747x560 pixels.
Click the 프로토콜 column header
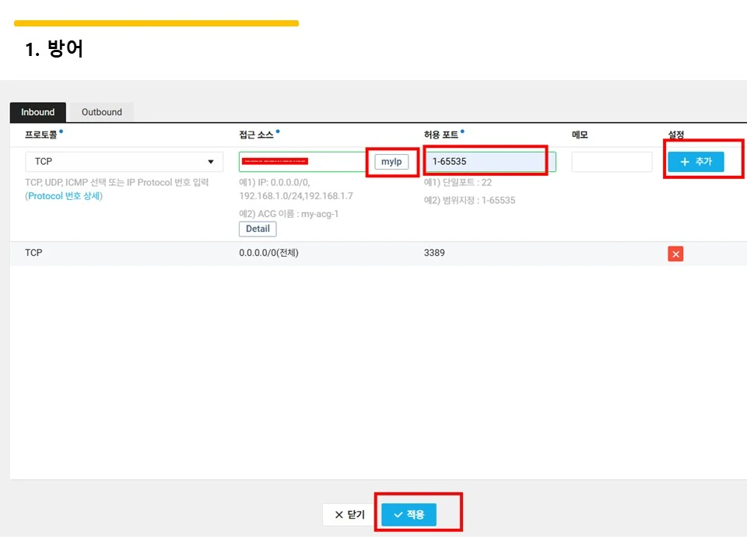(41, 135)
